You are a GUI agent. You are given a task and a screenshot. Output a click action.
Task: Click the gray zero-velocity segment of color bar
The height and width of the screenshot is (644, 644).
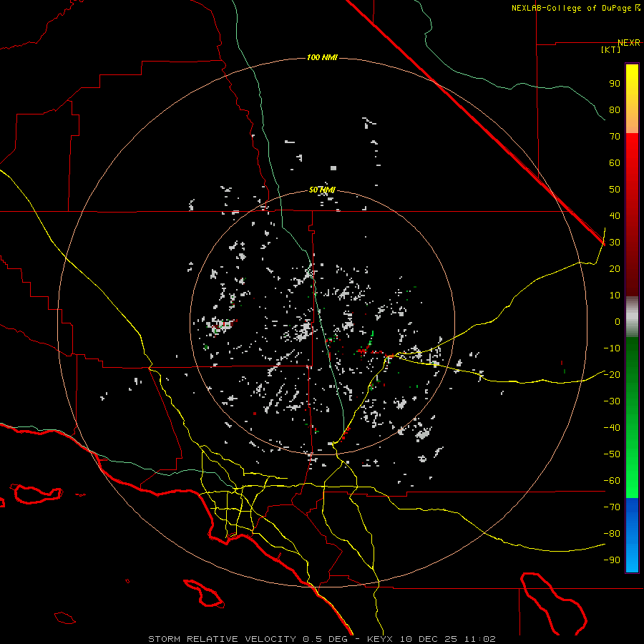[632, 317]
